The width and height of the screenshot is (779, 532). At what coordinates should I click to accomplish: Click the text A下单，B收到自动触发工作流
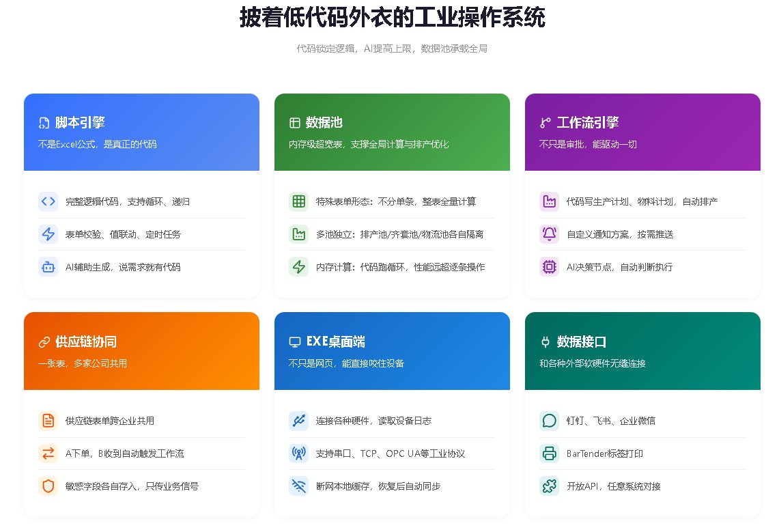(x=125, y=454)
